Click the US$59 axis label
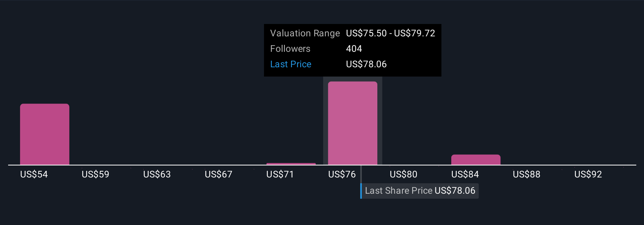The width and height of the screenshot is (644, 225). point(96,174)
